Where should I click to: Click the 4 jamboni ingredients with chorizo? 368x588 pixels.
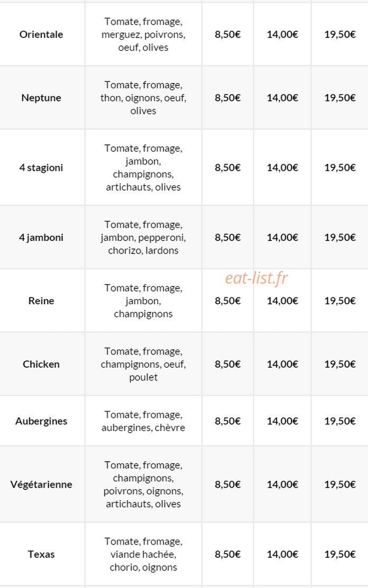[143, 237]
